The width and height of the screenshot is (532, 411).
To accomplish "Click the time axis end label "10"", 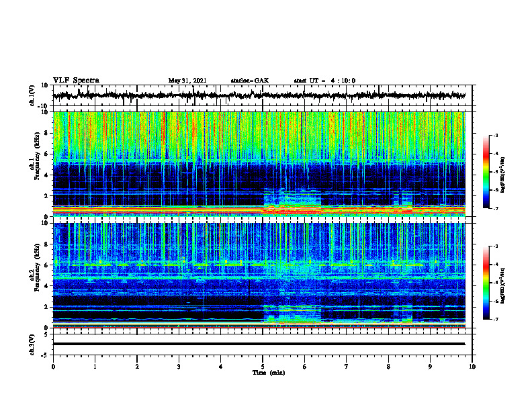I will point(472,367).
